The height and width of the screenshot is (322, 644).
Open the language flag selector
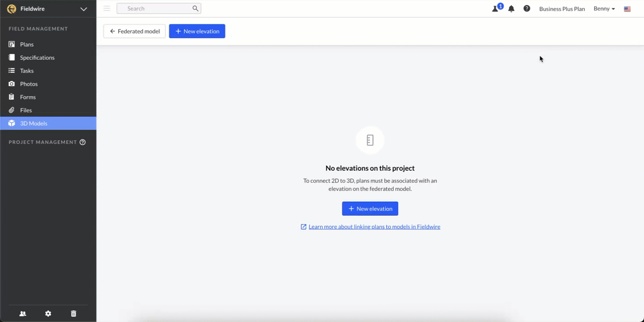(627, 9)
